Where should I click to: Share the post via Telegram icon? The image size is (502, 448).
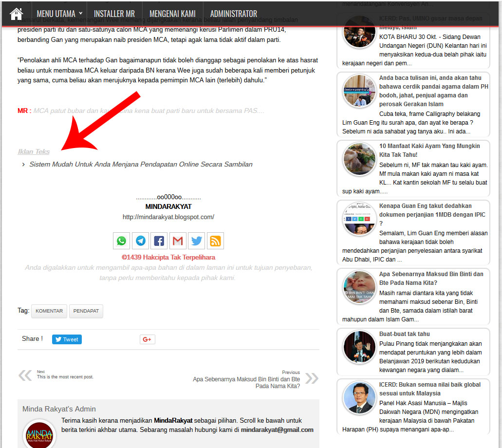(140, 241)
